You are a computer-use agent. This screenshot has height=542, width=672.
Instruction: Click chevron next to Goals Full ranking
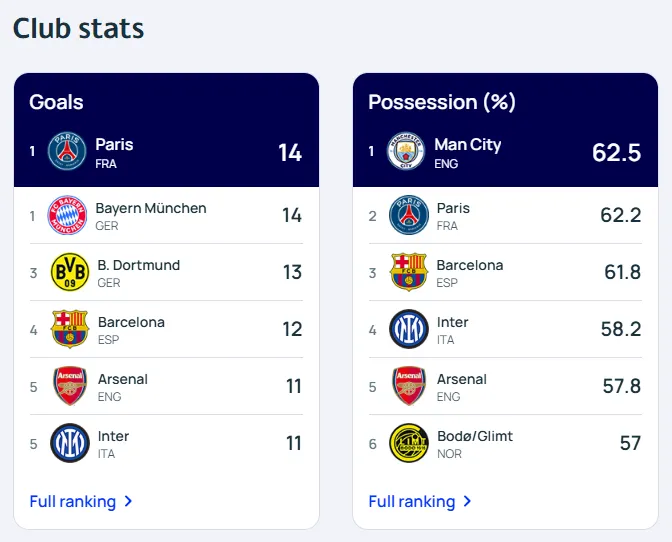coord(128,502)
